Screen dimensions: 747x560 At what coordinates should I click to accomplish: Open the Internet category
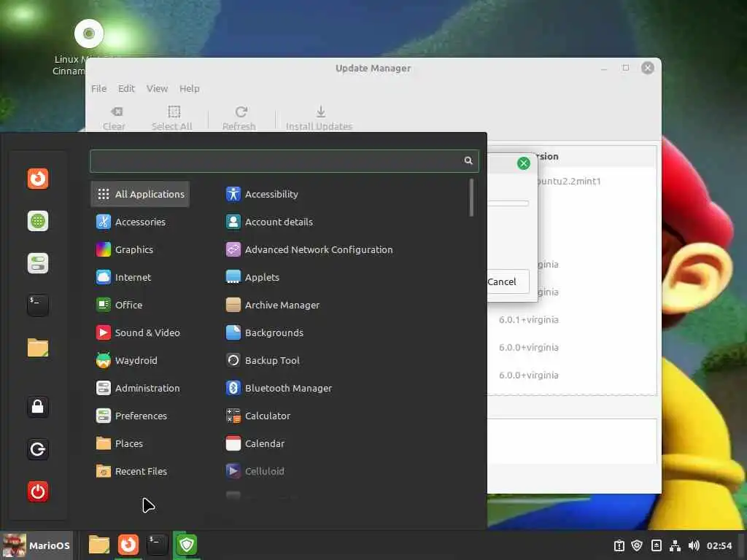[x=124, y=277]
